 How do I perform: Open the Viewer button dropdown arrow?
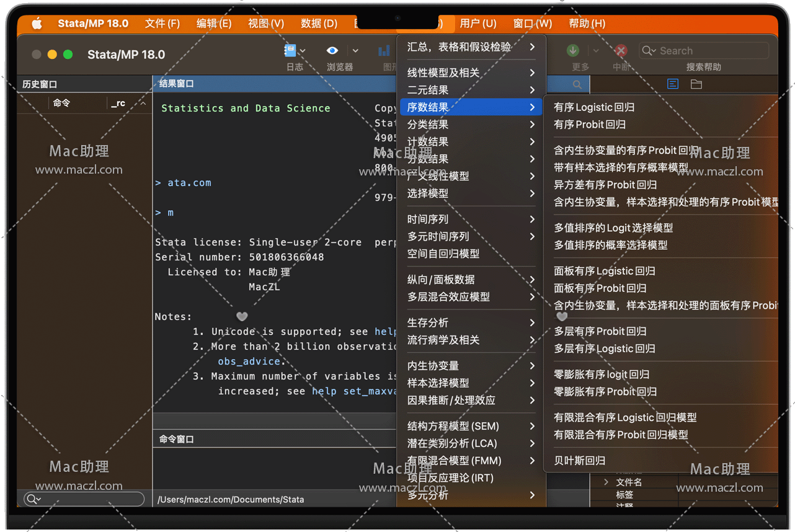(355, 51)
